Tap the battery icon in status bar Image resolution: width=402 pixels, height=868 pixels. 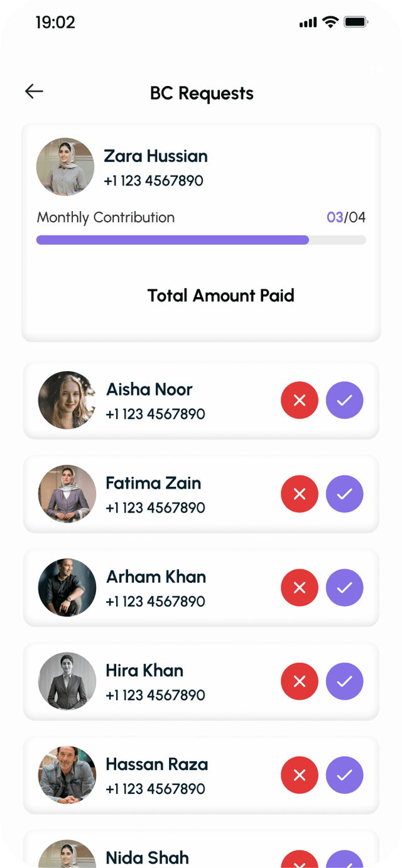coord(356,22)
